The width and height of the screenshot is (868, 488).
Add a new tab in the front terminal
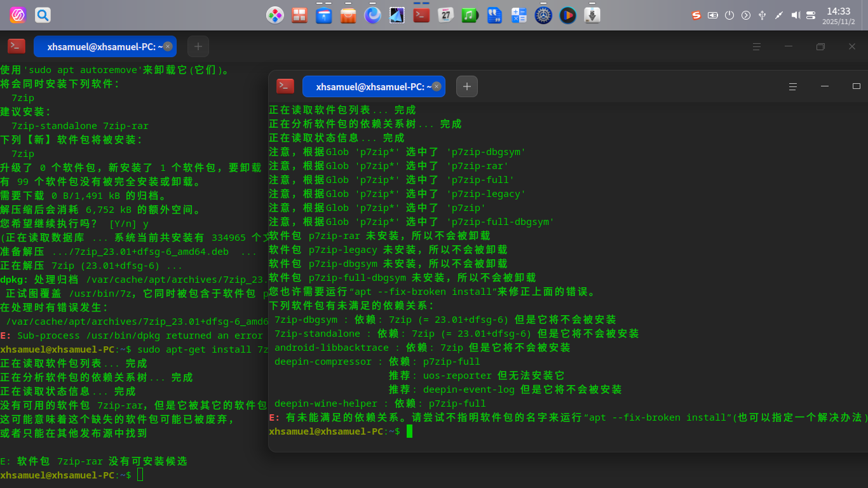(467, 86)
